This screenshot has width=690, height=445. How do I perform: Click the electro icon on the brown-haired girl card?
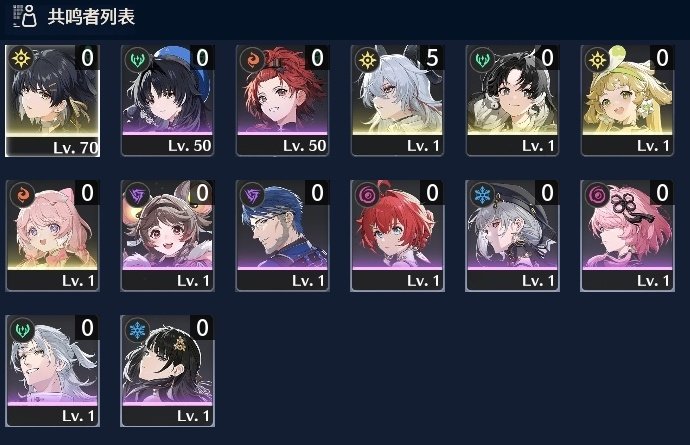(x=138, y=195)
